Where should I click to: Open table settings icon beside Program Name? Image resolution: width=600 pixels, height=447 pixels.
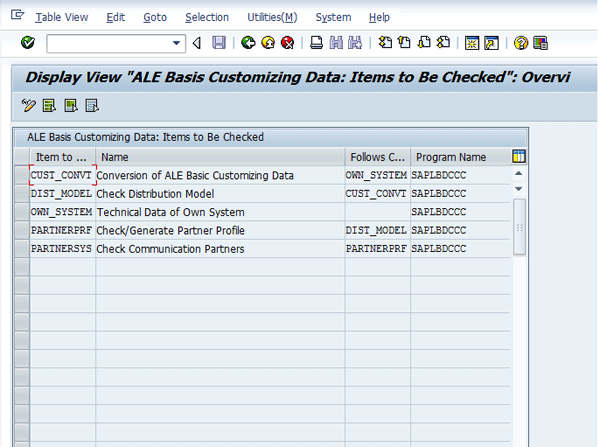point(518,156)
